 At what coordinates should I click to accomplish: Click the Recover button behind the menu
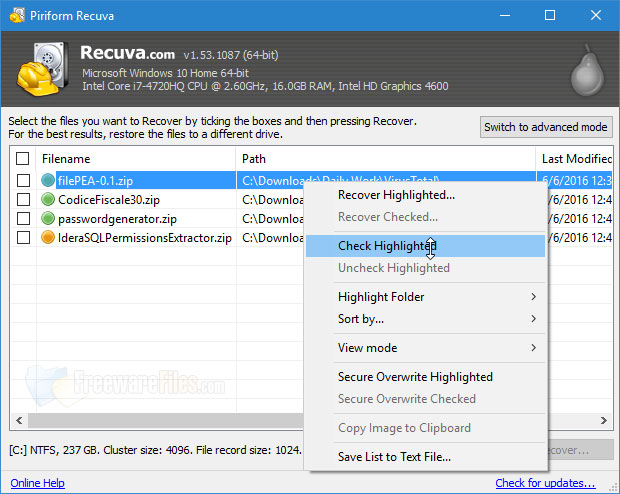(x=580, y=450)
